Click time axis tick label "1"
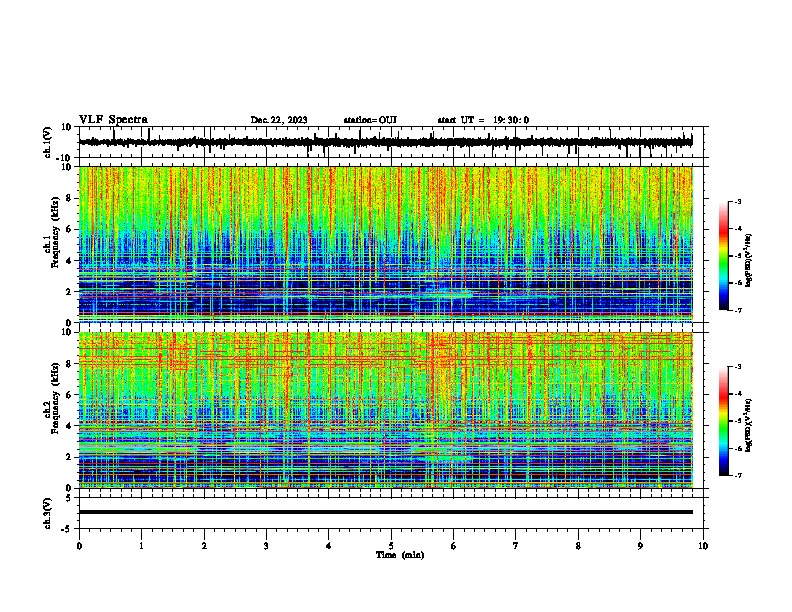This screenshot has width=792, height=612. coord(141,546)
